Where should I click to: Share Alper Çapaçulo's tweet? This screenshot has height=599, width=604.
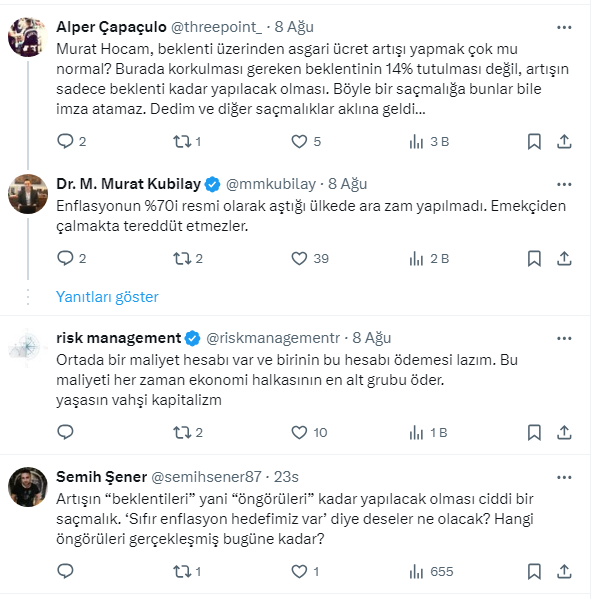564,142
